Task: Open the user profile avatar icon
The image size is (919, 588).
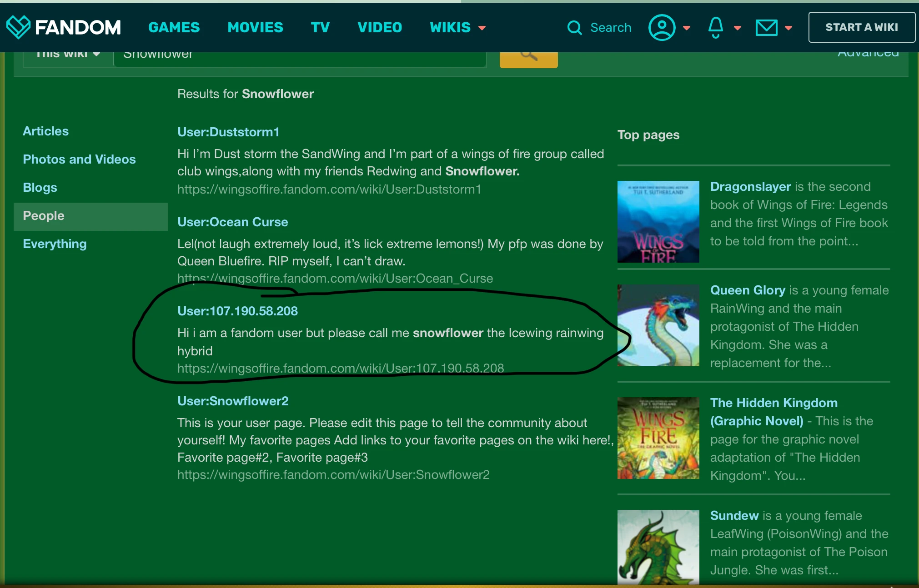Action: [x=662, y=28]
